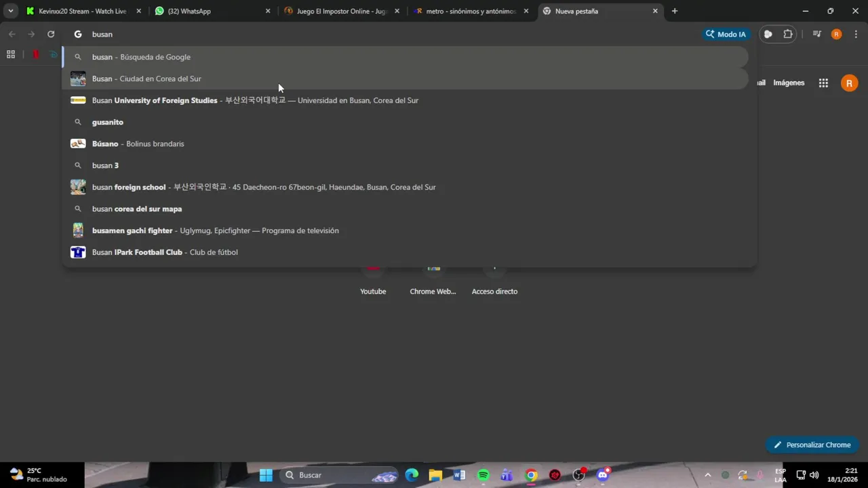The height and width of the screenshot is (488, 868).
Task: Open Chrome's three-dot menu
Action: pos(856,34)
